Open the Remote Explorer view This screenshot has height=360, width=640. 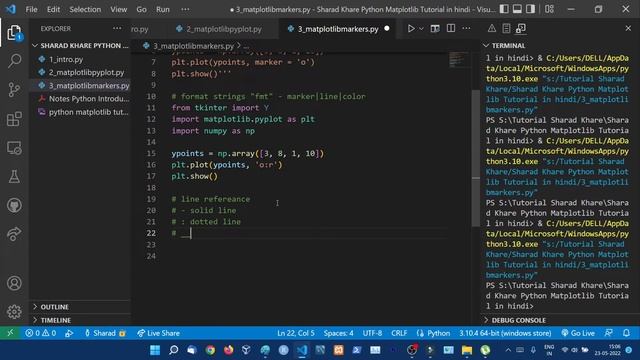point(14,148)
